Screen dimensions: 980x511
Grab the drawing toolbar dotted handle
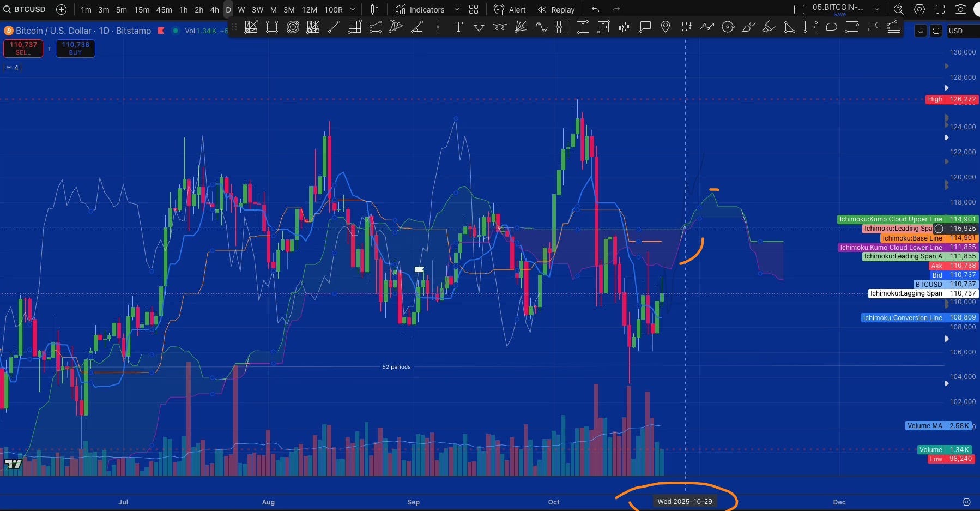[235, 27]
